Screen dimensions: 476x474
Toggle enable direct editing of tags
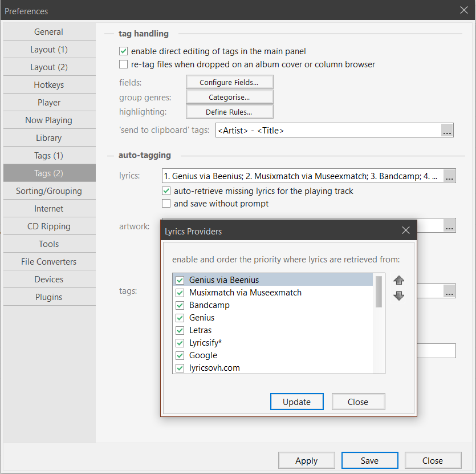123,51
